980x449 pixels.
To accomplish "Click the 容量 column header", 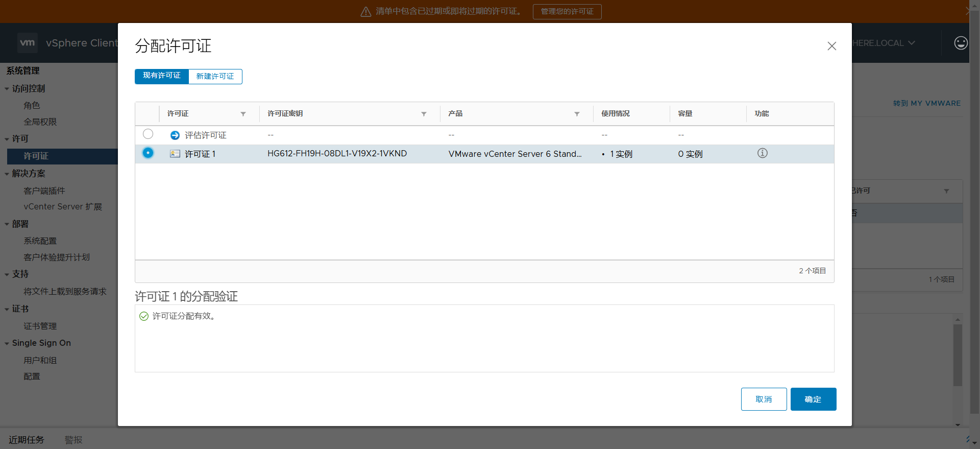I will (x=685, y=113).
